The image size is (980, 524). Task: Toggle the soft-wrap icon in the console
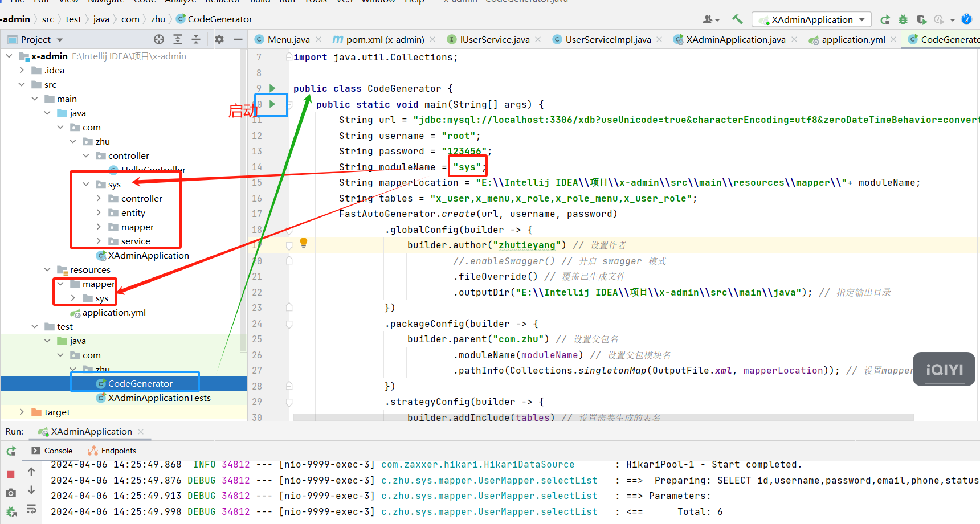point(31,509)
